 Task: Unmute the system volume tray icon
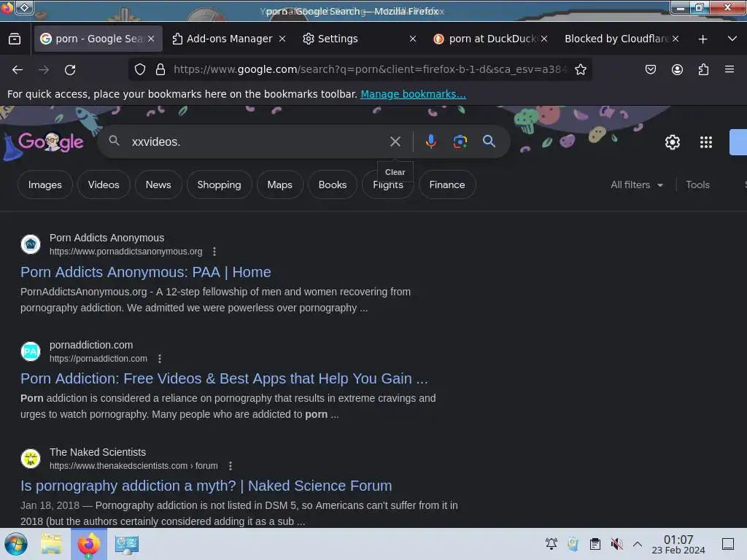tap(616, 544)
